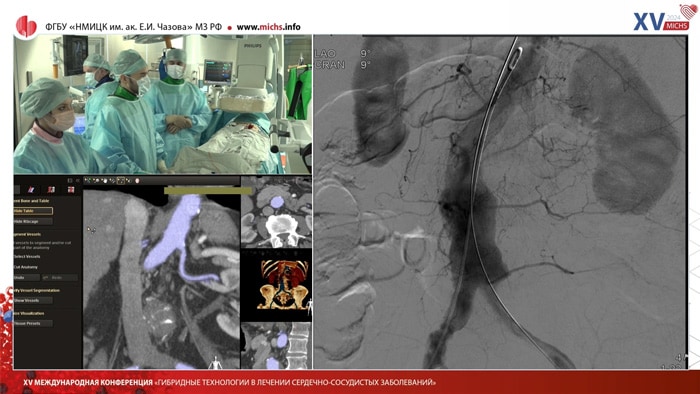The height and width of the screenshot is (394, 700).
Task: Click the round pink icon in viewer toolbar
Action: [x=137, y=181]
